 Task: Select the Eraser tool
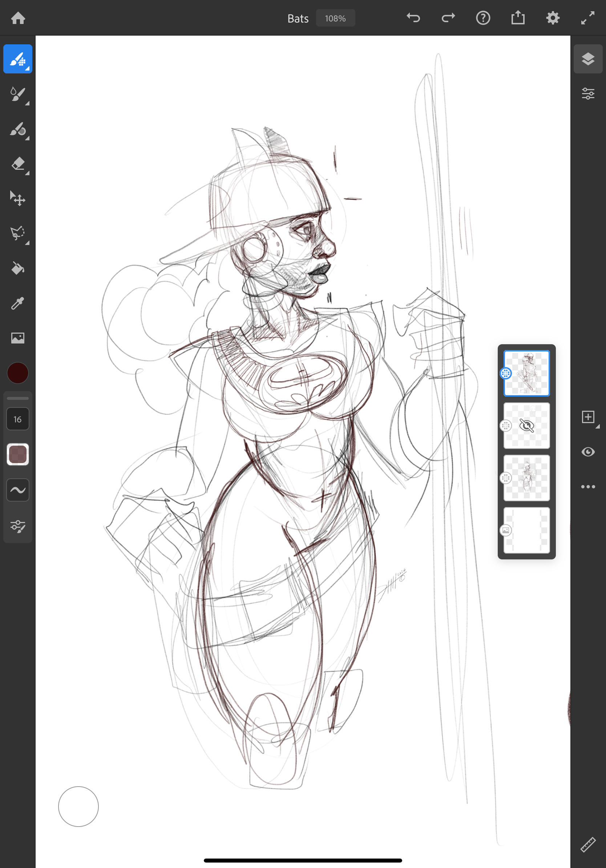pos(18,164)
